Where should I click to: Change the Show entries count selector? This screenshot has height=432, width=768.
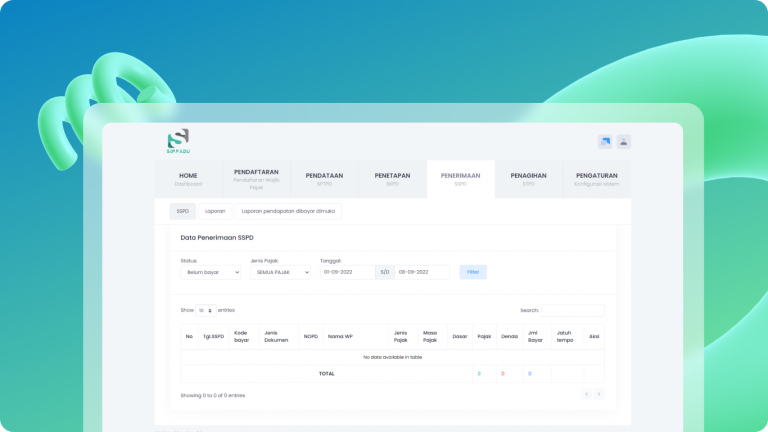coord(206,311)
